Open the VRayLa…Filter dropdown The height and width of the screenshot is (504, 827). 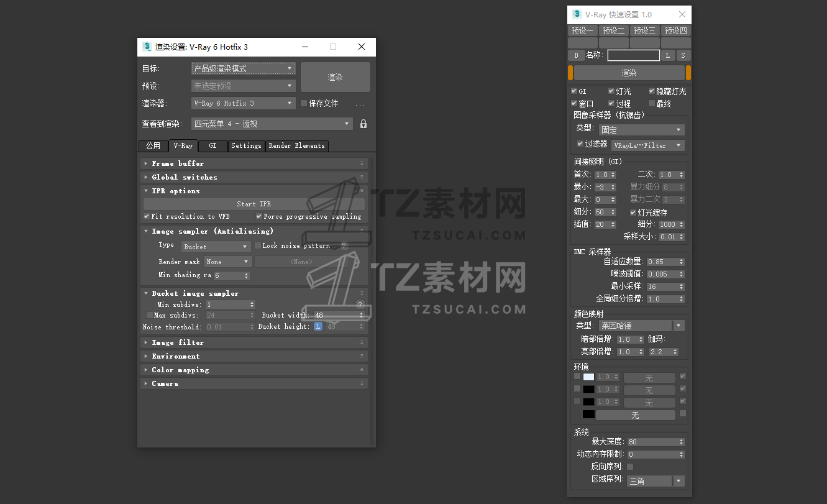point(648,145)
